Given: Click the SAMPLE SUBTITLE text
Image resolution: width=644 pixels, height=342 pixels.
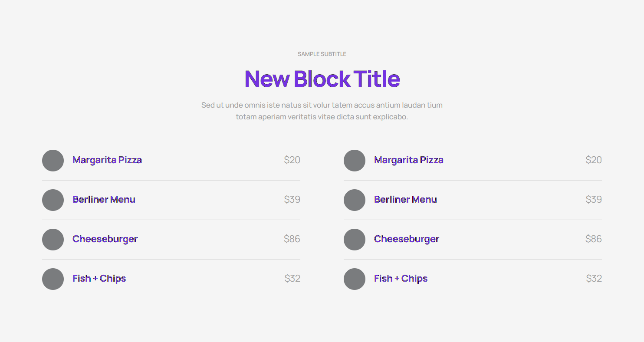Looking at the screenshot, I should [x=322, y=54].
